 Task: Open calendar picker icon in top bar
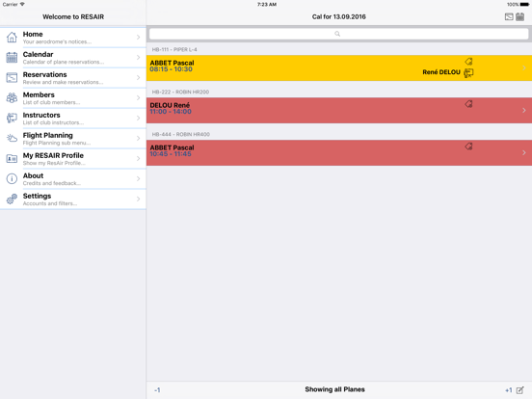tap(520, 16)
